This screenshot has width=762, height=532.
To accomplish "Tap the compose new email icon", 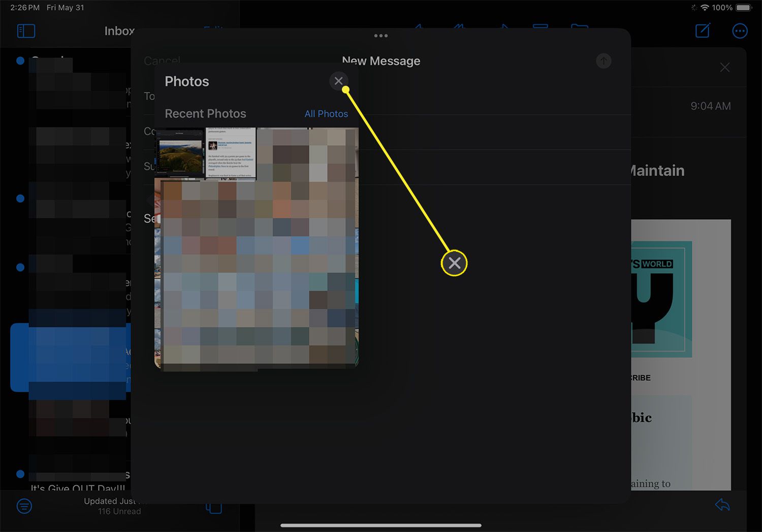I will click(702, 31).
